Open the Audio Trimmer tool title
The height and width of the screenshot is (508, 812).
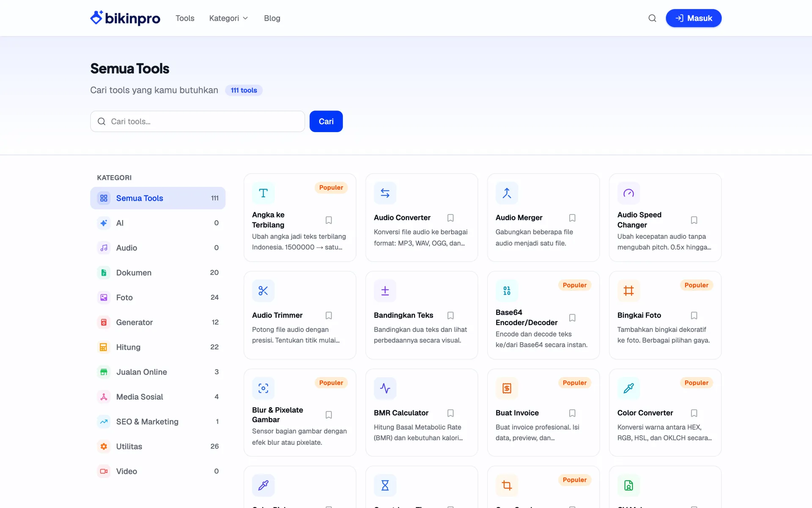[x=277, y=315]
